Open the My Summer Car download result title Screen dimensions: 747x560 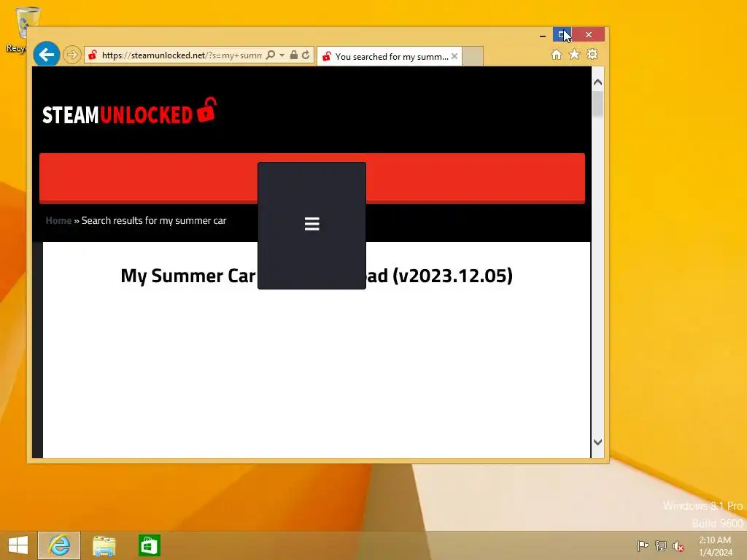[x=317, y=276]
